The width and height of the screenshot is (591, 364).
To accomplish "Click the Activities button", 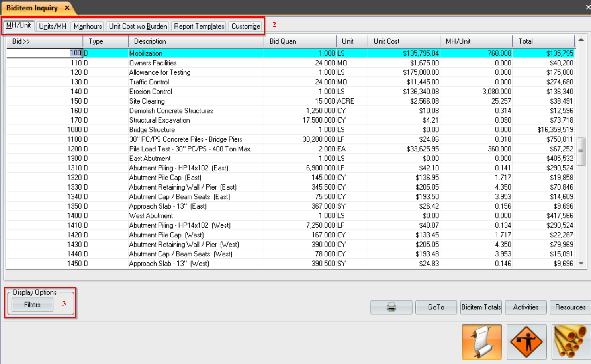I will [x=526, y=307].
